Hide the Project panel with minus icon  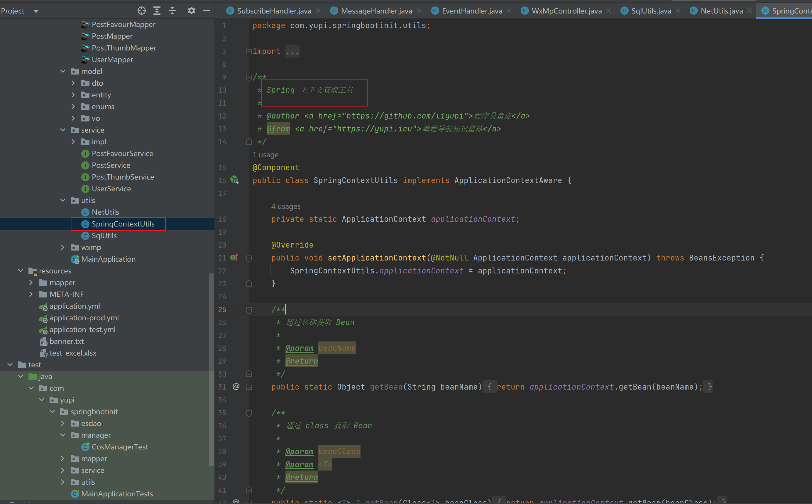[207, 11]
